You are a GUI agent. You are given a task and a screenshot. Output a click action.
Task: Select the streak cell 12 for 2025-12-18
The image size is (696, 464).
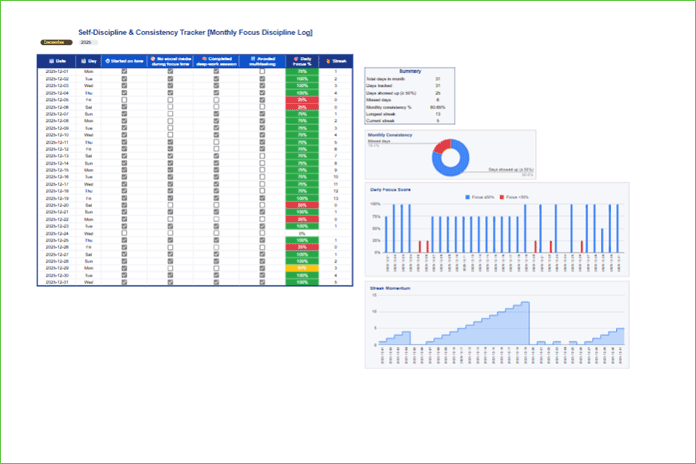[x=336, y=191]
